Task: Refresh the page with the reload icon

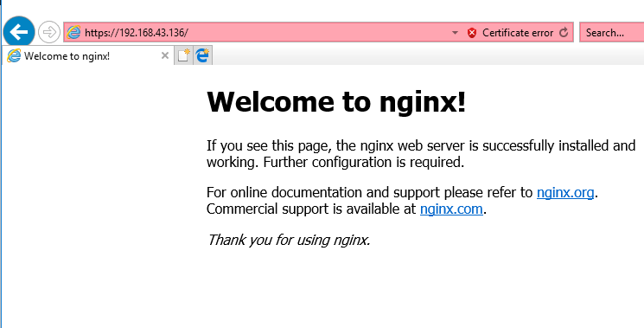Action: (564, 33)
